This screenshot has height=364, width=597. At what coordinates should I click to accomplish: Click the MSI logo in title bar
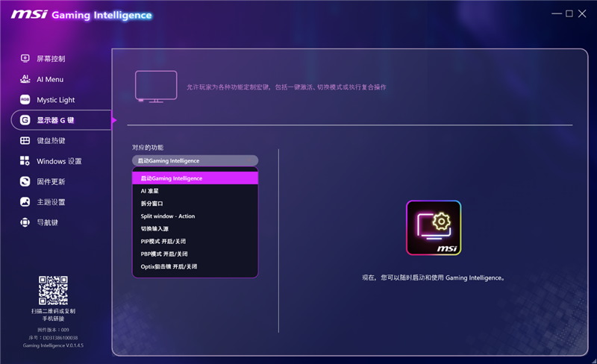click(29, 14)
